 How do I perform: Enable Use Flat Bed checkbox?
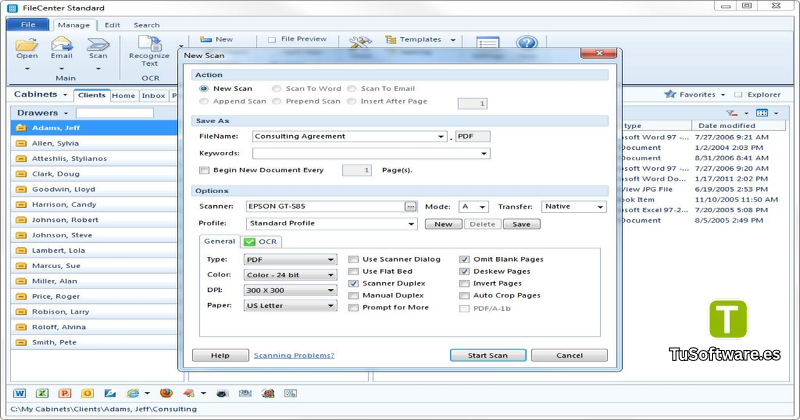[353, 271]
